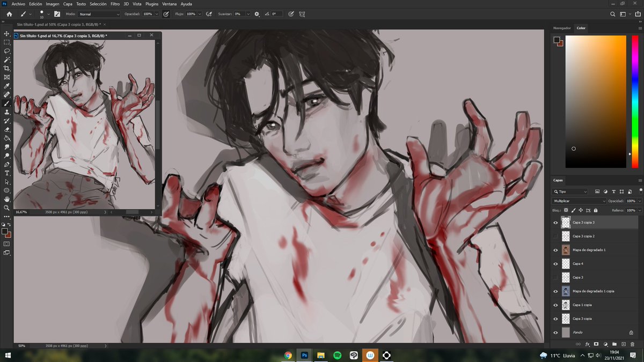Click the brush angle input field
This screenshot has height=362, width=644.
(276, 14)
